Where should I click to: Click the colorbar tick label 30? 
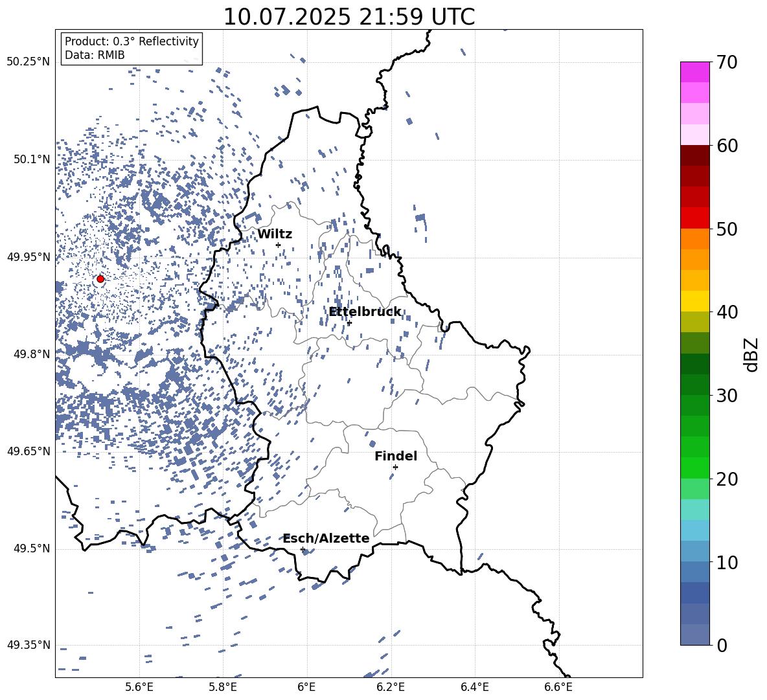(x=727, y=396)
